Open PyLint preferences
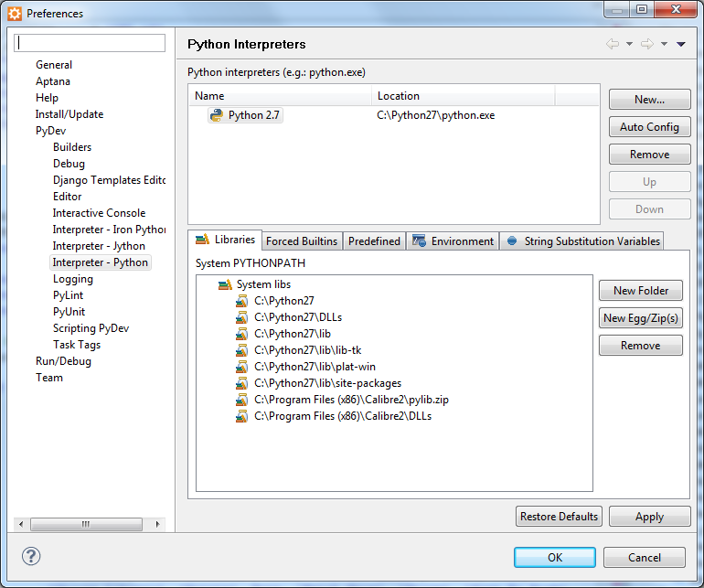Viewport: 704px width, 588px height. pyautogui.click(x=69, y=295)
